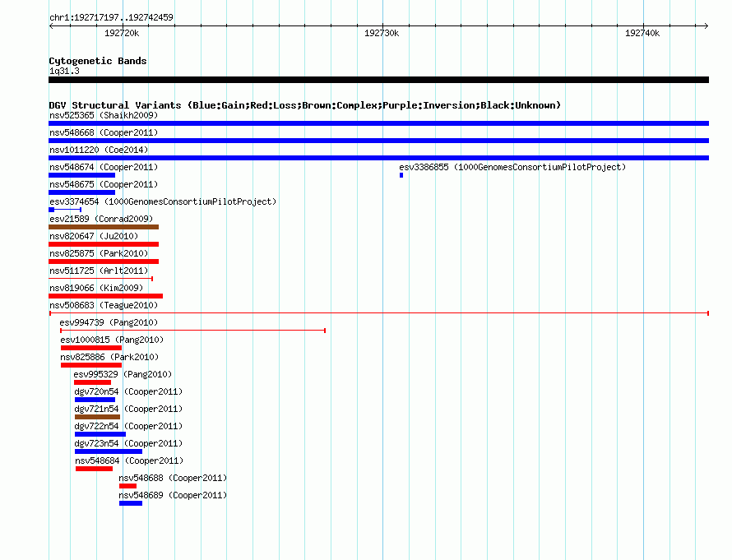Select the red esv1000815 bar

[x=91, y=348]
